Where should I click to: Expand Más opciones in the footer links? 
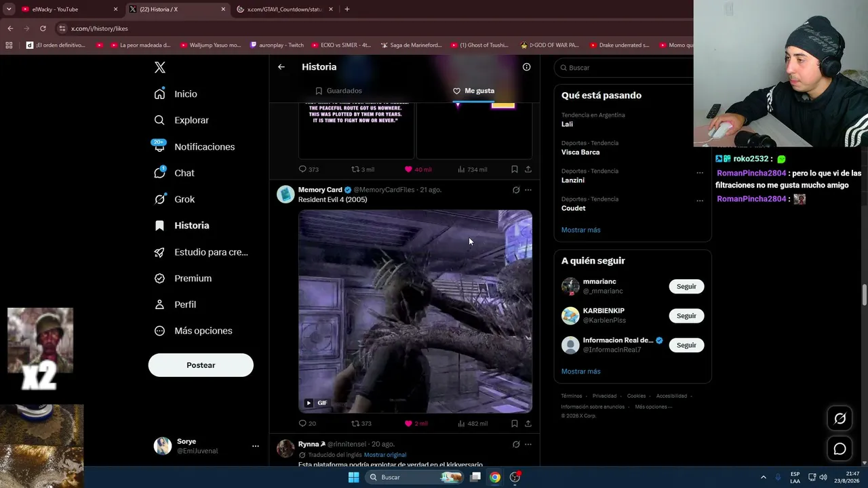pyautogui.click(x=653, y=407)
